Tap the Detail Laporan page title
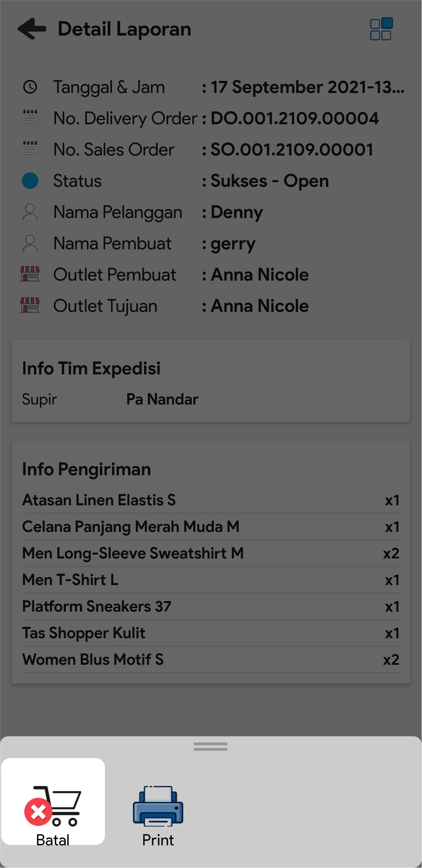Image resolution: width=422 pixels, height=868 pixels. [x=125, y=29]
